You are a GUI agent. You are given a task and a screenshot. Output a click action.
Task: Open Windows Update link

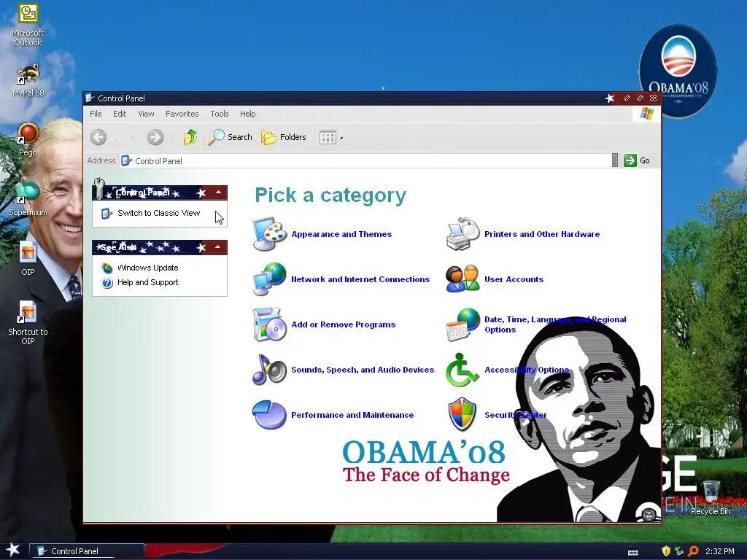tap(147, 268)
